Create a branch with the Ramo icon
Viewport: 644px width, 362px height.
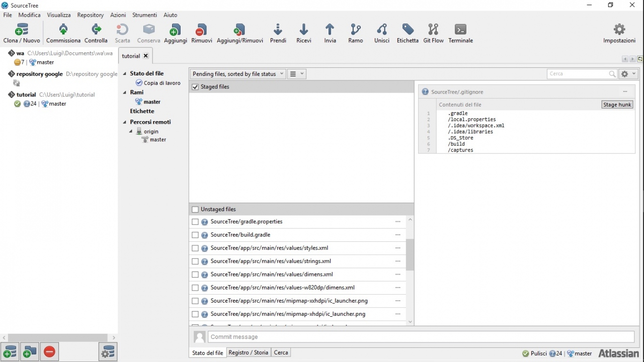[356, 30]
